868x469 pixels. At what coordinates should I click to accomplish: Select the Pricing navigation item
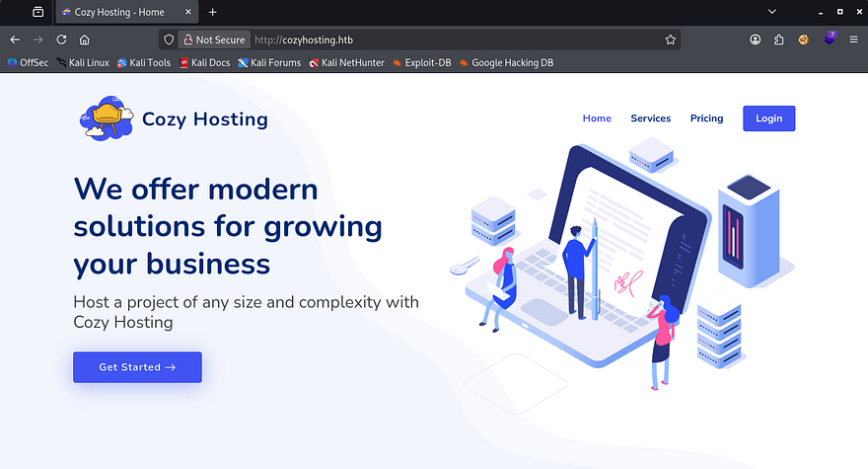(706, 118)
